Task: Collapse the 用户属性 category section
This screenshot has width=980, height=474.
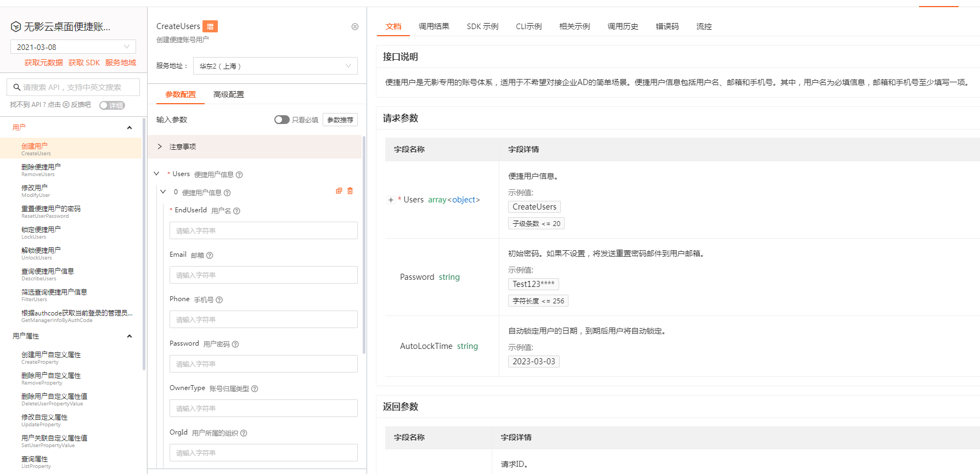Action: click(x=129, y=336)
